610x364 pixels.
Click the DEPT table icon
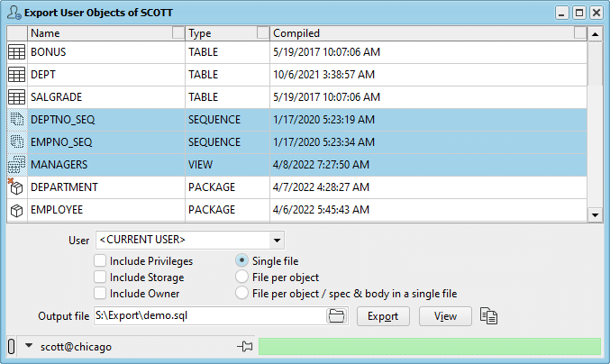pos(17,75)
